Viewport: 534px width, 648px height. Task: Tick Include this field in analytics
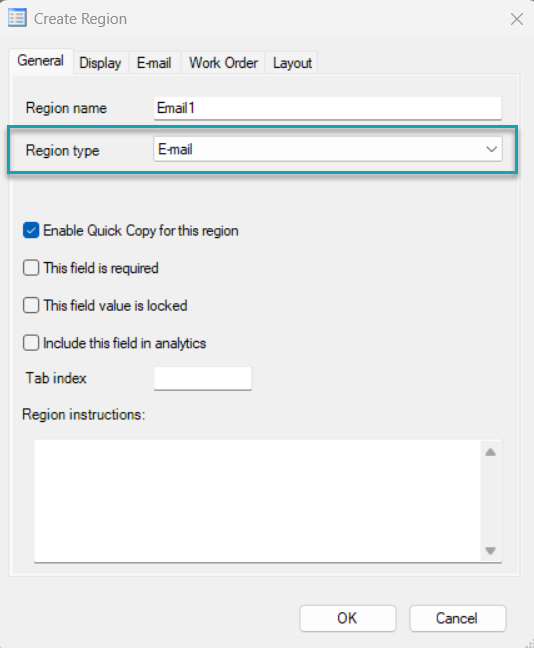coord(31,343)
